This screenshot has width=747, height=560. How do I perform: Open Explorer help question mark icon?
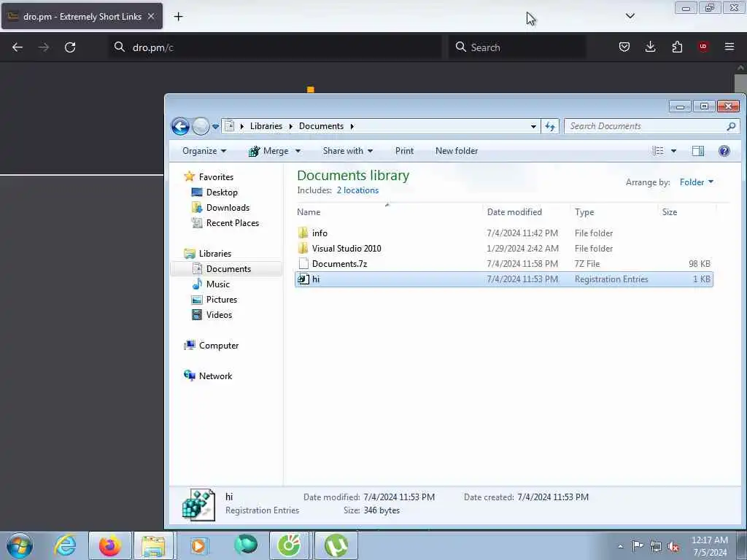click(x=724, y=151)
